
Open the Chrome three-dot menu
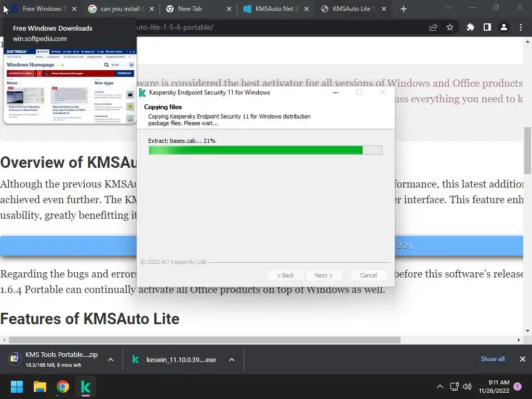click(521, 27)
